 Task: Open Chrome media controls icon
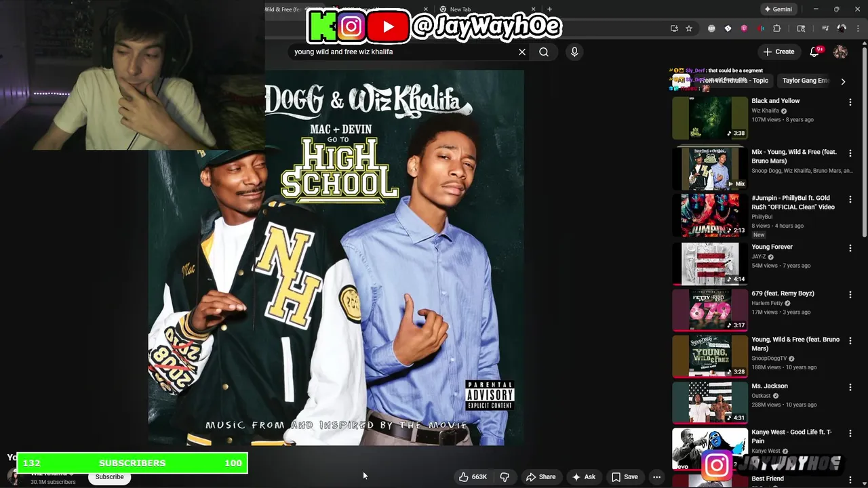(825, 28)
